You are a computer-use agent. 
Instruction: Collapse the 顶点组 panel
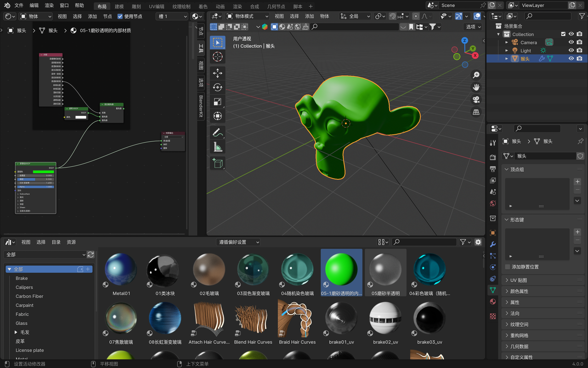coord(543,169)
